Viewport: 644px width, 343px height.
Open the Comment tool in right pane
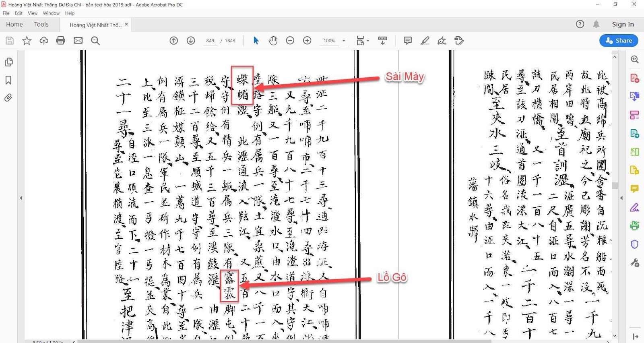coord(635,189)
